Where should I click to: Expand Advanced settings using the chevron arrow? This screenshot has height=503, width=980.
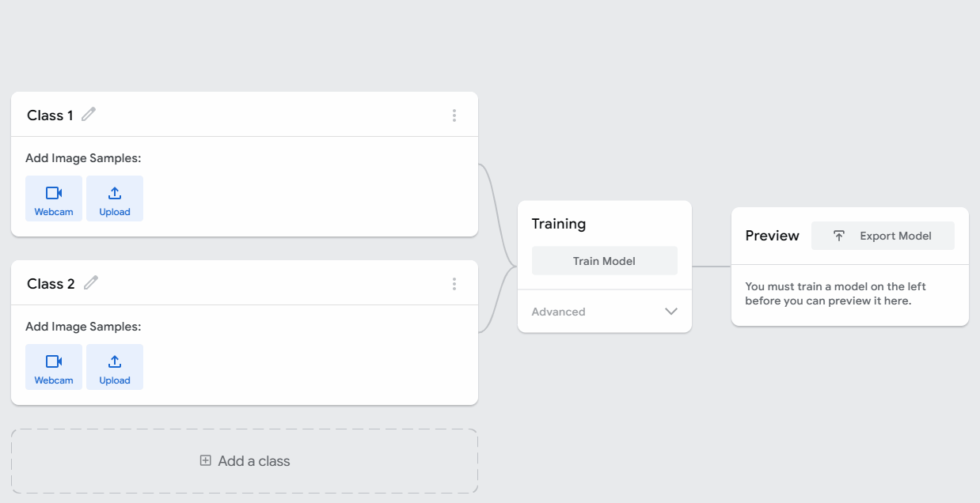click(x=671, y=312)
